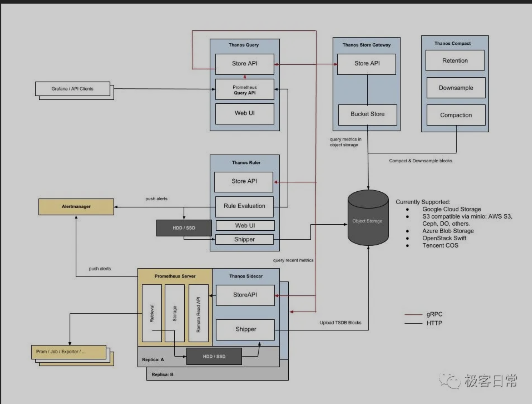Click the 'Currently Supported:' heading
Viewport: 532px width, 404px height.
[423, 202]
